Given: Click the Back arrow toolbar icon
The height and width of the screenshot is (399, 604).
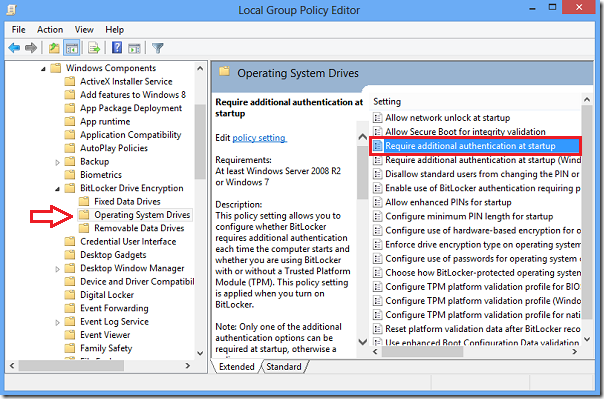Looking at the screenshot, I should tap(14, 48).
